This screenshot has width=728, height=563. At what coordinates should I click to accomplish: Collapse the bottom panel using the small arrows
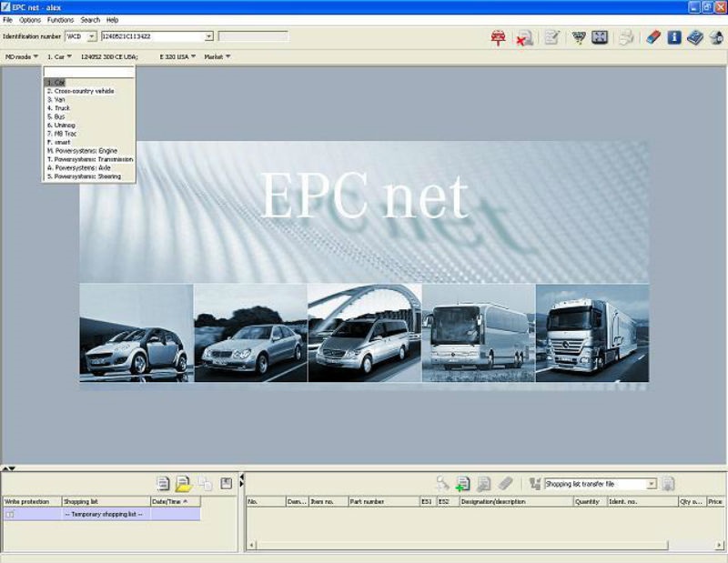8,468
